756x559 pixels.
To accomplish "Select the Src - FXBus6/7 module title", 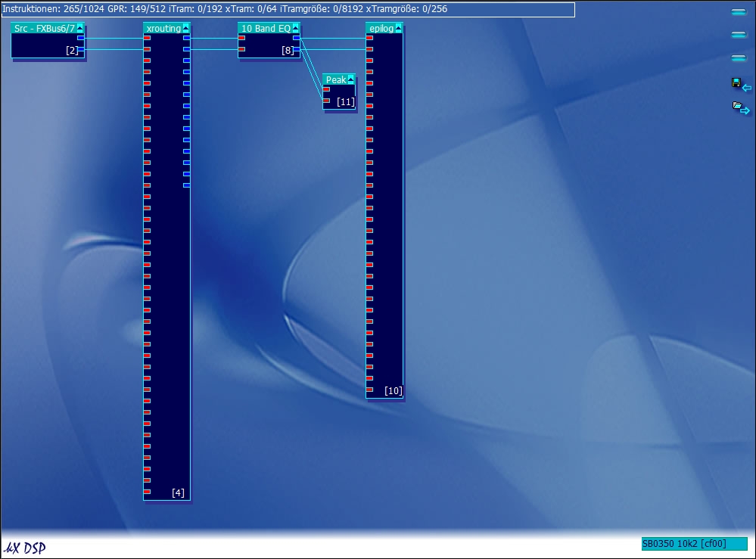I will click(x=45, y=29).
